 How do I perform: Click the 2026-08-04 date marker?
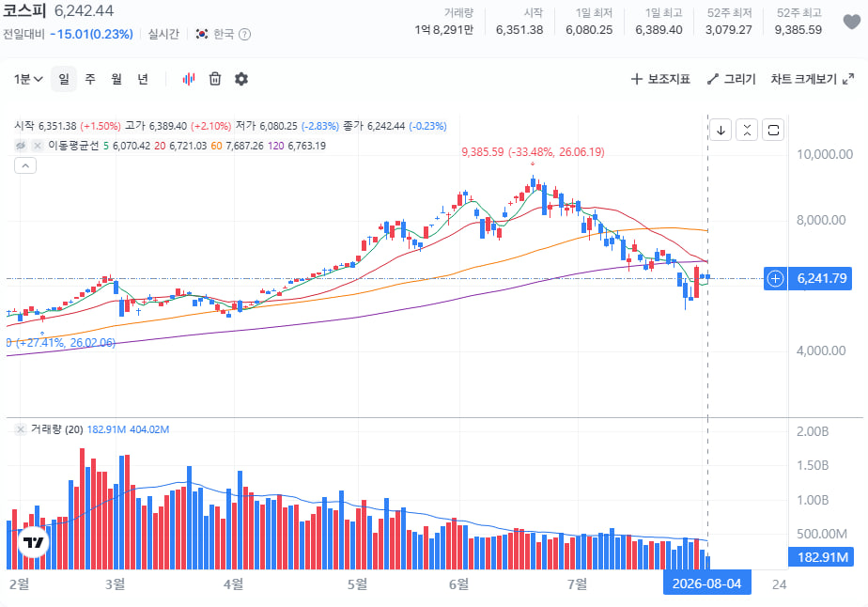click(x=707, y=584)
